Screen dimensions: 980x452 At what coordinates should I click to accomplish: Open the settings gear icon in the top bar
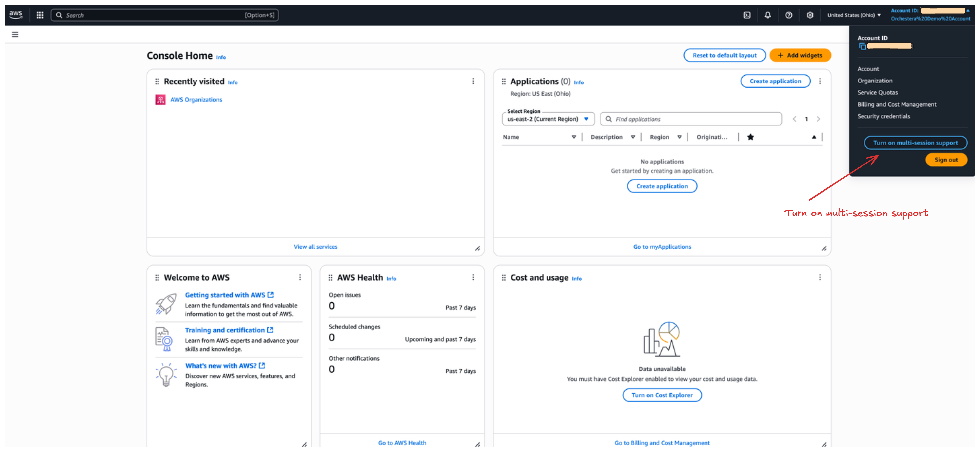[x=810, y=15]
